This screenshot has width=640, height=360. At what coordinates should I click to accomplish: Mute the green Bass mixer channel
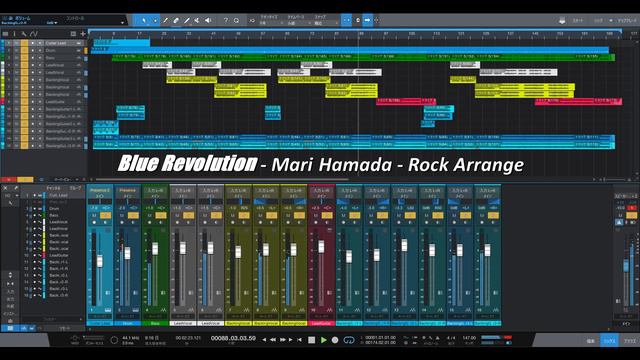[x=149, y=216]
